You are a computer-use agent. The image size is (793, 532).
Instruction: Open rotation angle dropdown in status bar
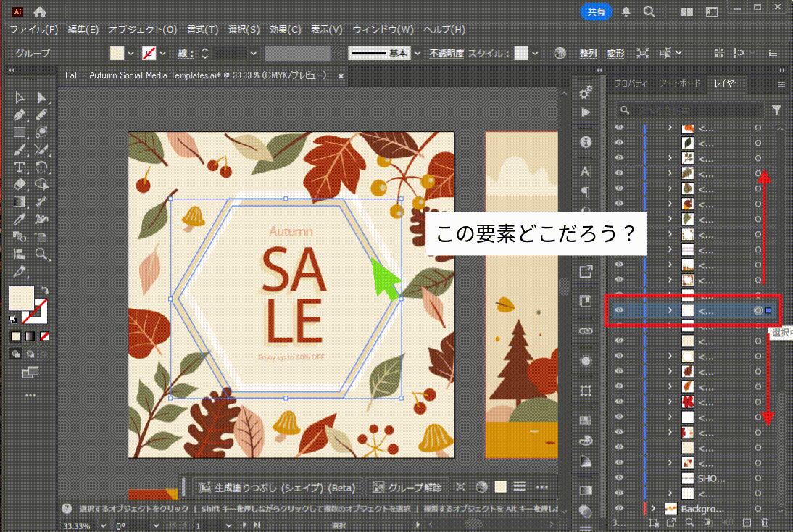point(157,526)
